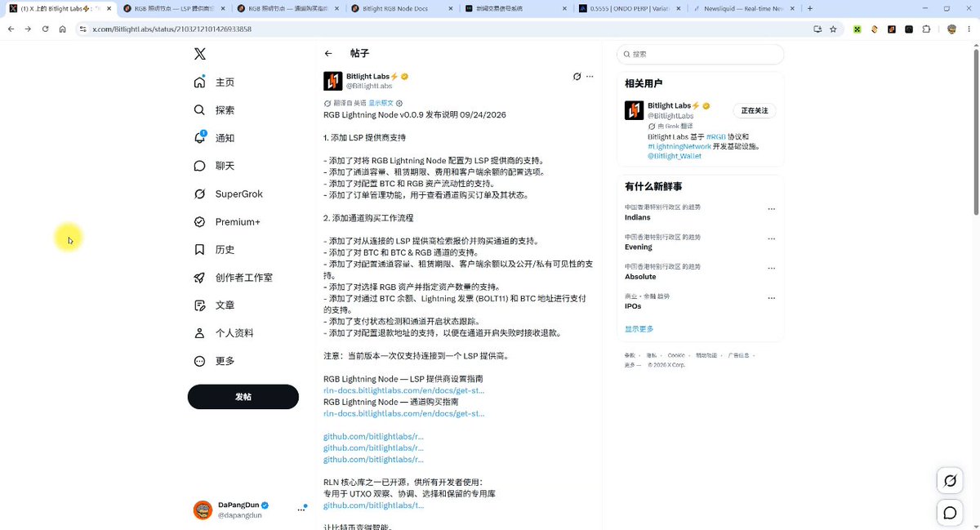Open translation settings gear icon
Screen dimensions: 980x530
point(399,104)
